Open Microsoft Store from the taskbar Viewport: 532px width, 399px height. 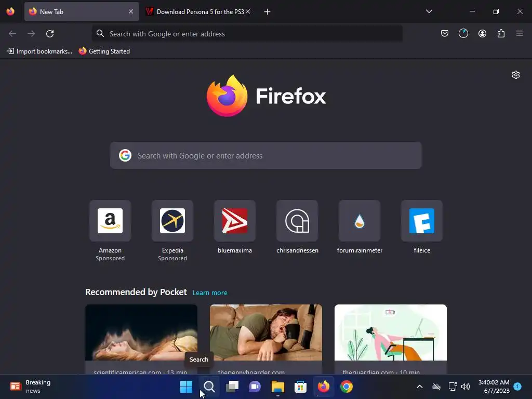pos(300,387)
